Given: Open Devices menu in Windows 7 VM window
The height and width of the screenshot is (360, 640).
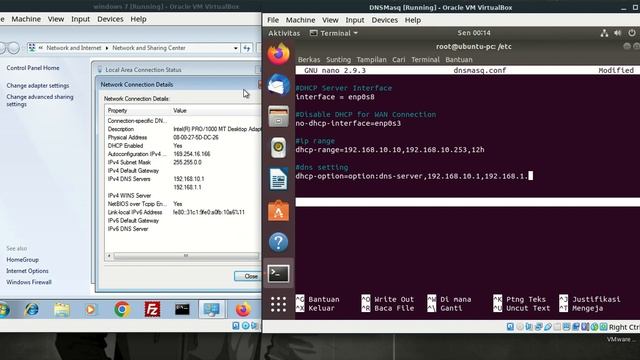Looking at the screenshot, I should coord(110,19).
